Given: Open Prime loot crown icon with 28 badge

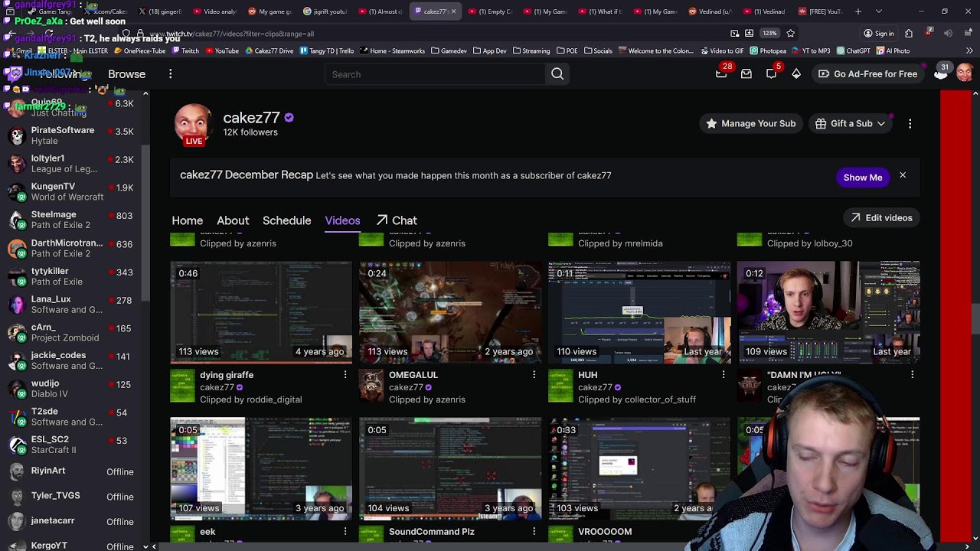Looking at the screenshot, I should tap(721, 73).
